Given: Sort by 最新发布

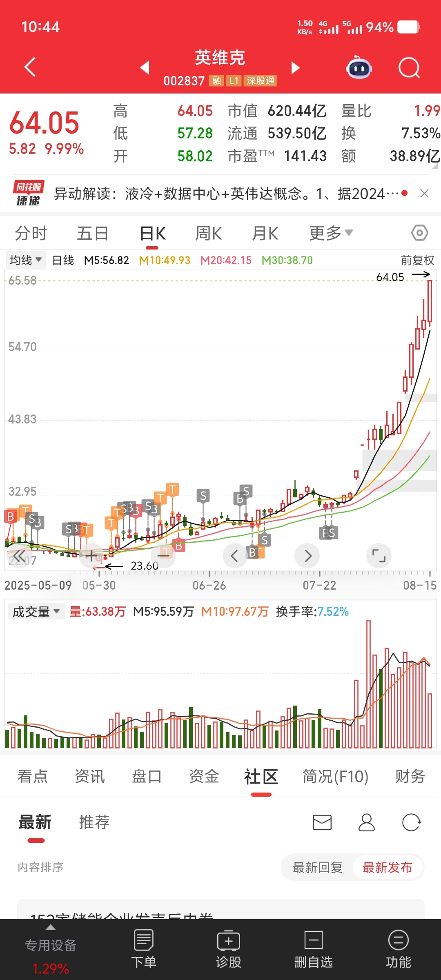Looking at the screenshot, I should 388,867.
